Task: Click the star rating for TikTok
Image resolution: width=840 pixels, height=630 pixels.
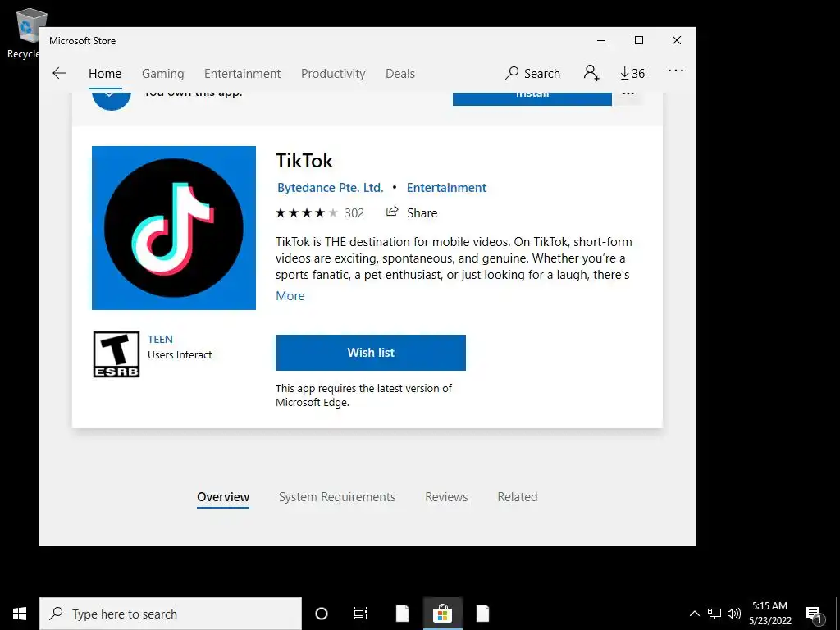Action: (x=307, y=213)
